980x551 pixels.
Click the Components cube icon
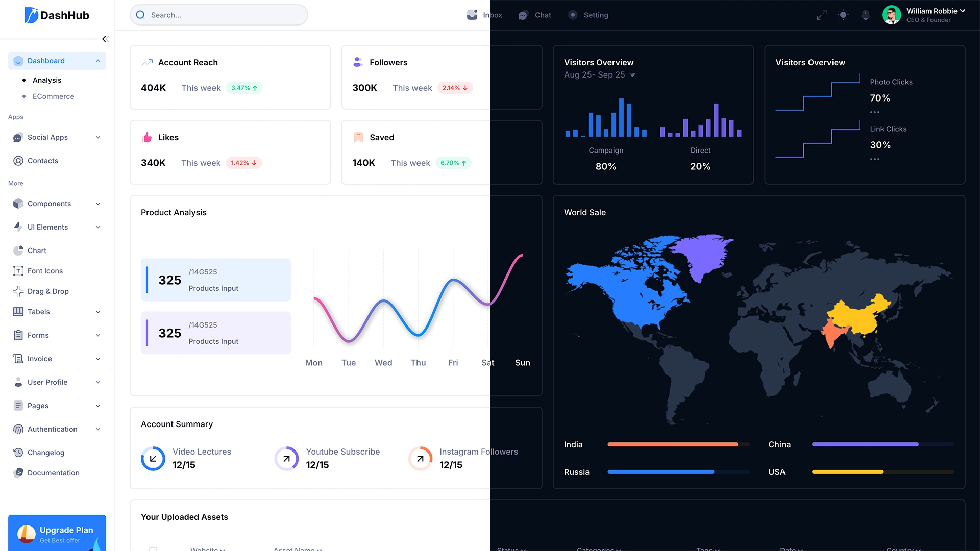pyautogui.click(x=18, y=204)
